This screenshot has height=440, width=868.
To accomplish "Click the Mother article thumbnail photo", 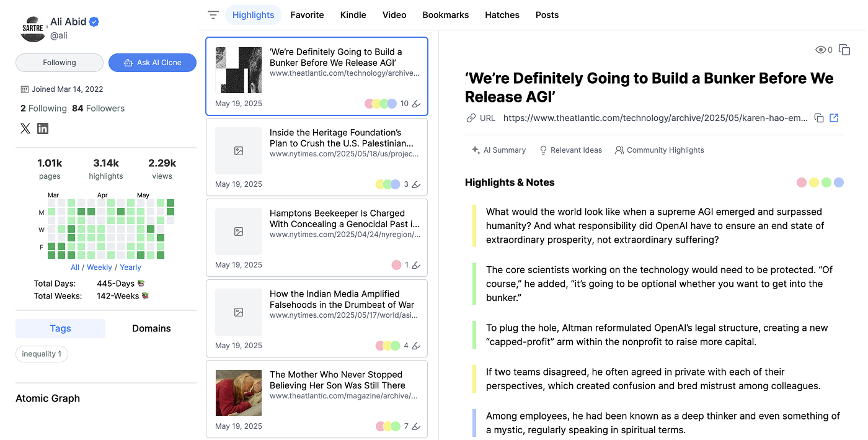I will (x=239, y=393).
